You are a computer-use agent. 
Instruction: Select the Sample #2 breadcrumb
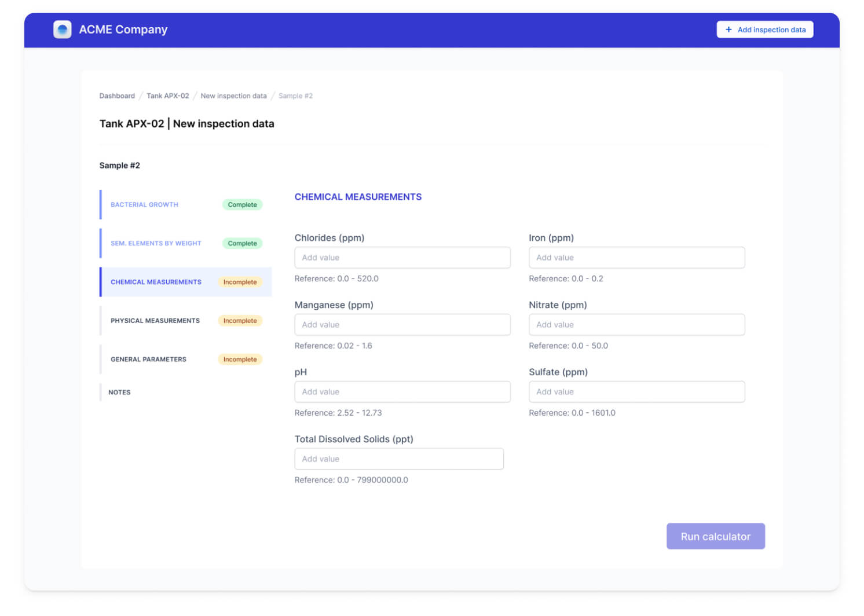tap(295, 96)
